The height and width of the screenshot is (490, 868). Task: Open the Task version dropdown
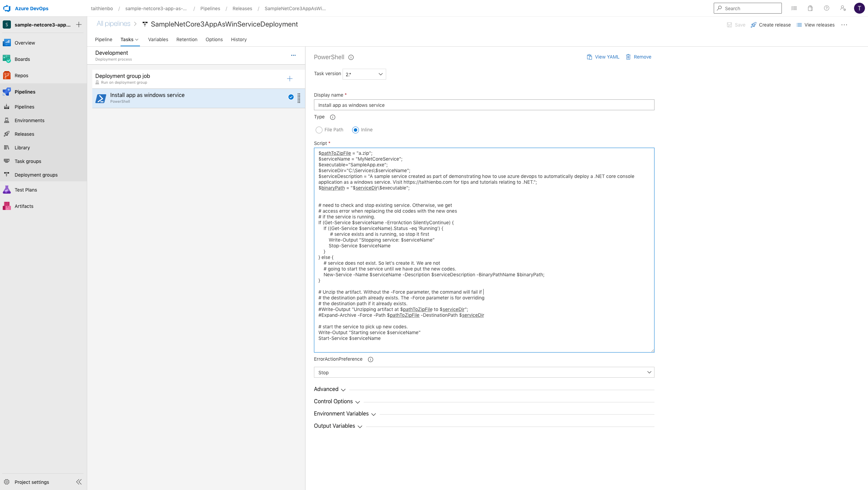tap(364, 74)
